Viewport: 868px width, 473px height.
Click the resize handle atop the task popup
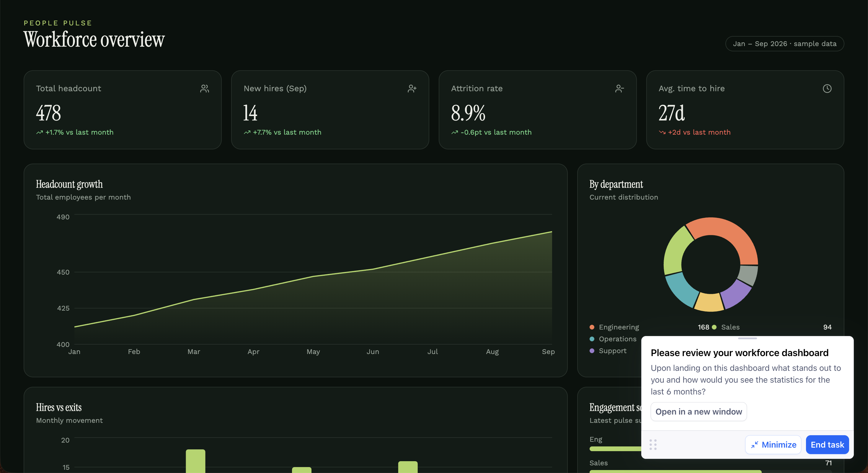[x=747, y=338]
